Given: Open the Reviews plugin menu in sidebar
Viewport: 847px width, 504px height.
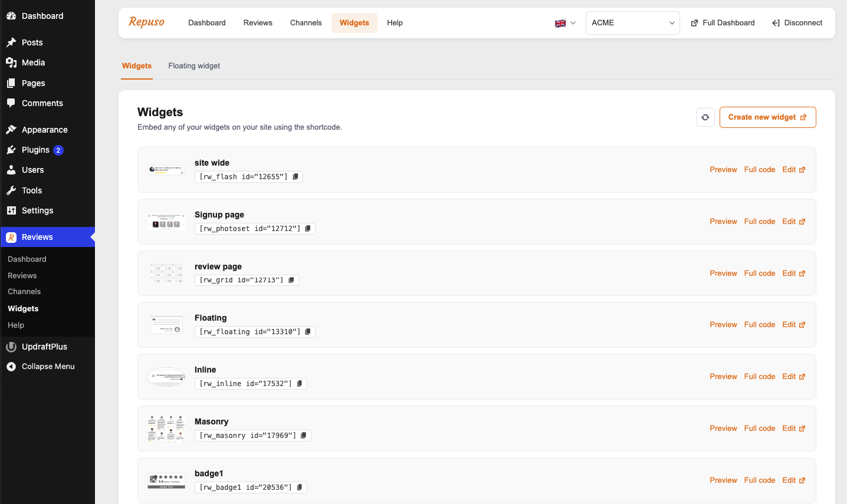Looking at the screenshot, I should (47, 237).
